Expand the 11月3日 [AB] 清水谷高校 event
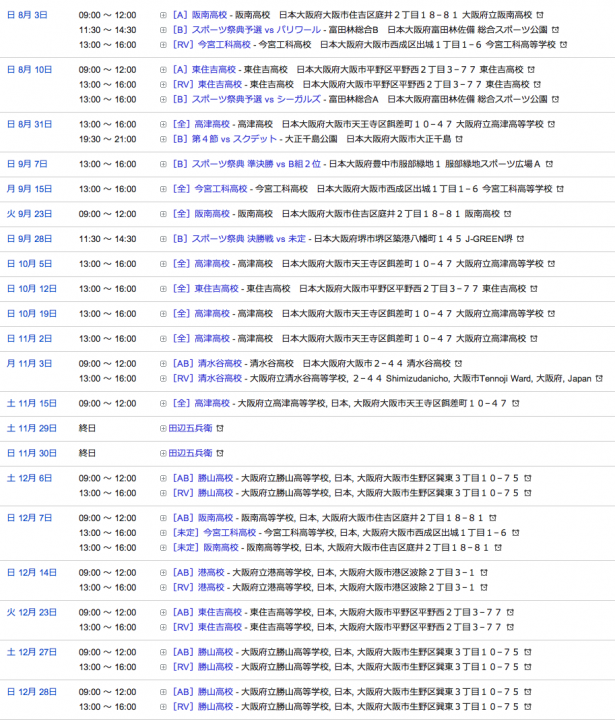 [163, 364]
